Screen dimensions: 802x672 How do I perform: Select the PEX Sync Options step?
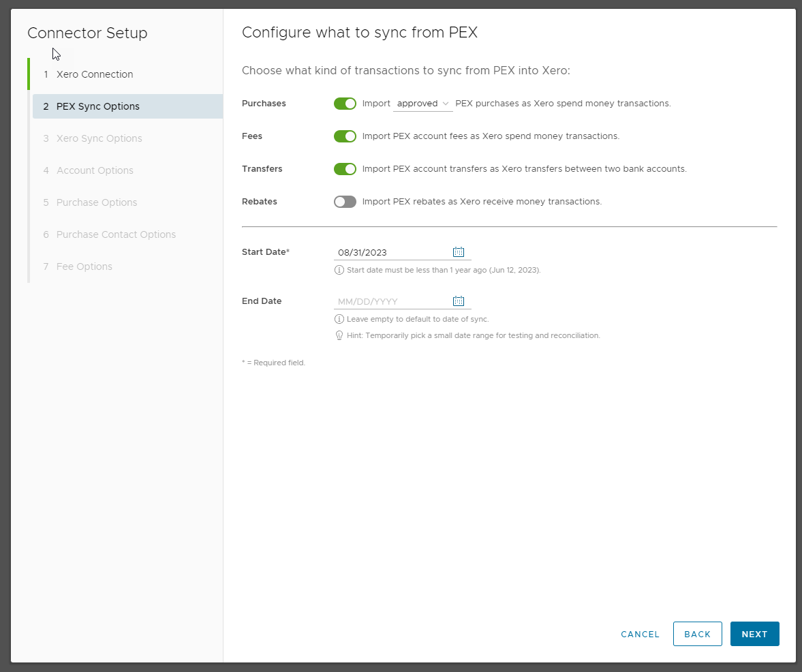pos(97,106)
